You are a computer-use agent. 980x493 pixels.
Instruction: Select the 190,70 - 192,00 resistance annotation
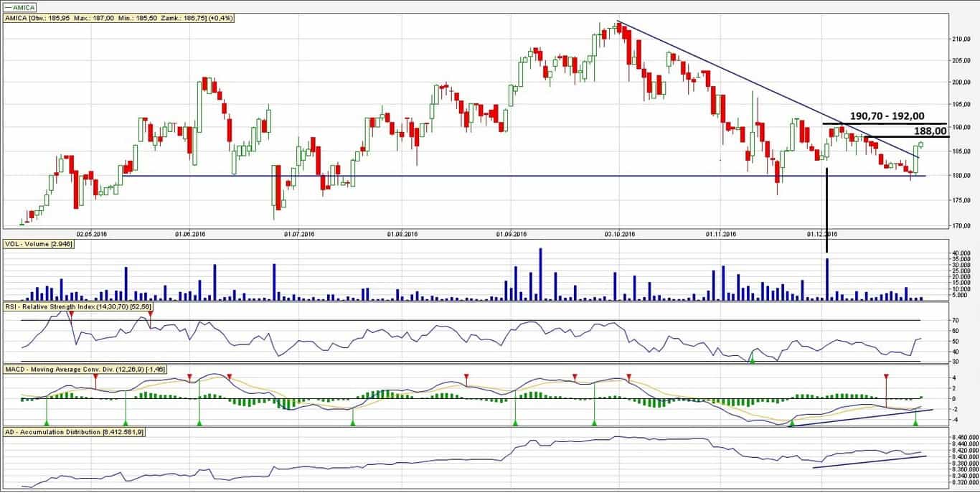(x=887, y=116)
